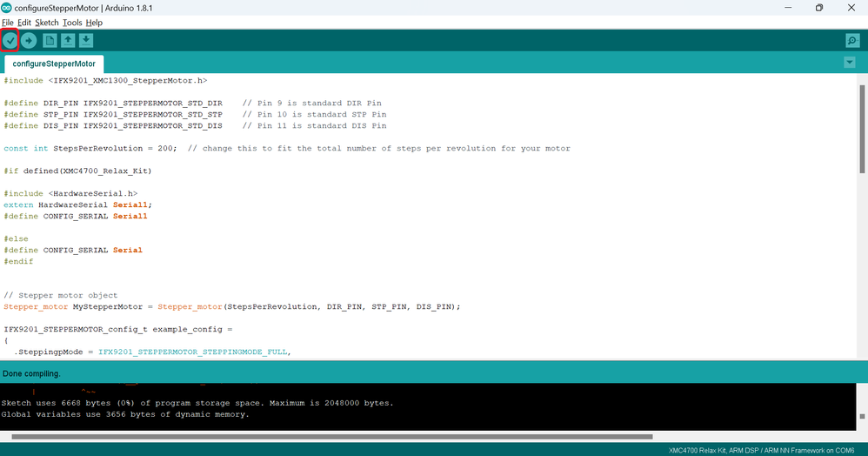The height and width of the screenshot is (456, 868).
Task: Open the File menu
Action: pyautogui.click(x=8, y=23)
